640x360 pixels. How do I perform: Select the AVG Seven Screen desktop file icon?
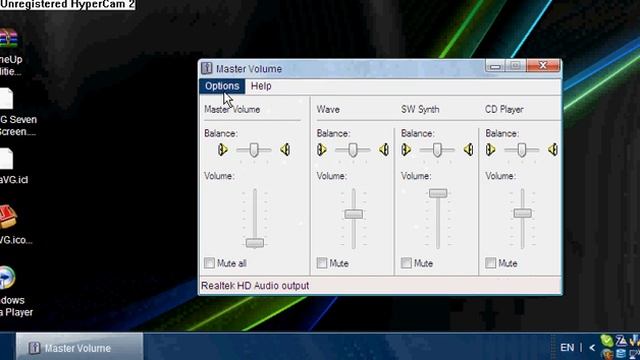pos(7,99)
